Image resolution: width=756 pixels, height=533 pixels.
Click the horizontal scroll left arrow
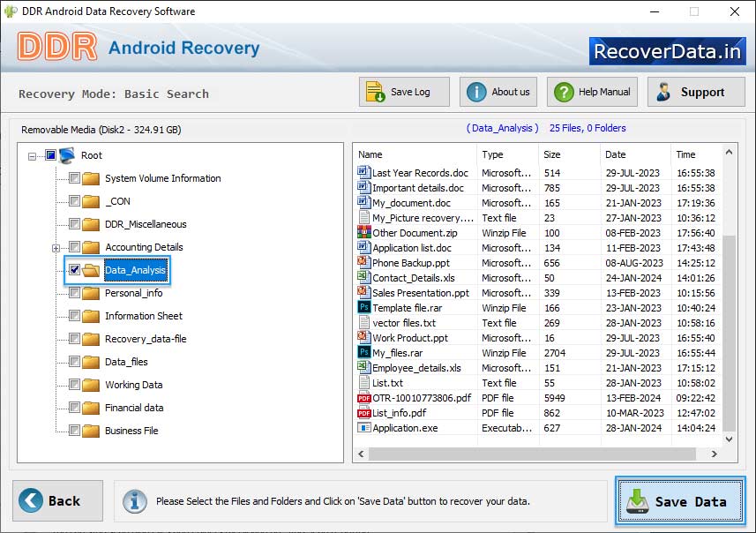(x=361, y=454)
